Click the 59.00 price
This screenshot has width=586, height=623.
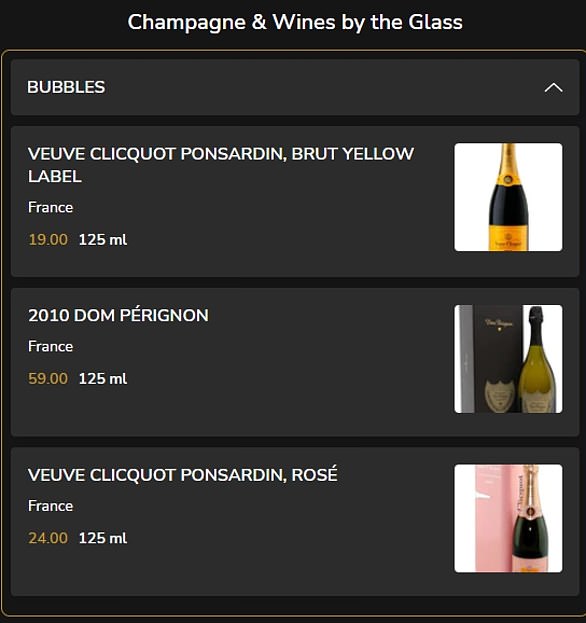click(x=48, y=379)
